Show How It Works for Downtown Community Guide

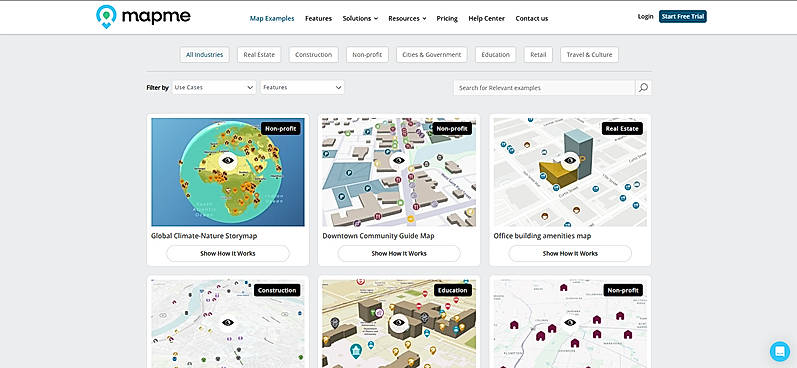coord(399,253)
